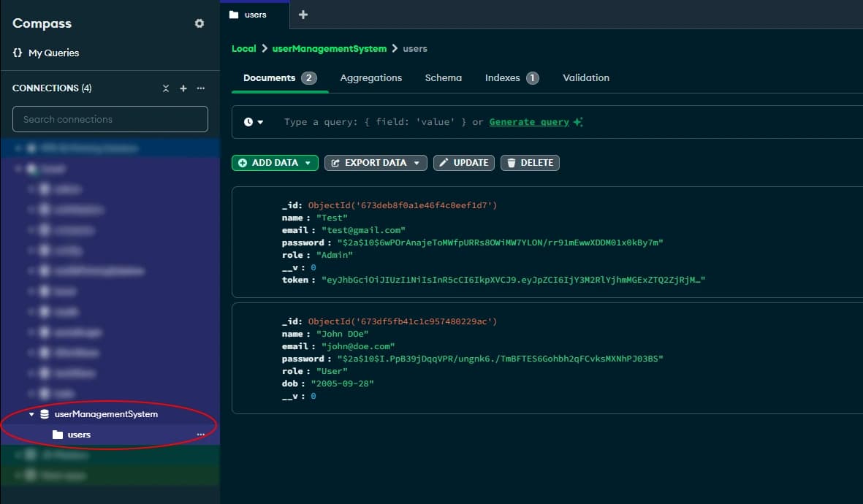Click the query history clock icon
This screenshot has width=863, height=504.
click(x=248, y=121)
